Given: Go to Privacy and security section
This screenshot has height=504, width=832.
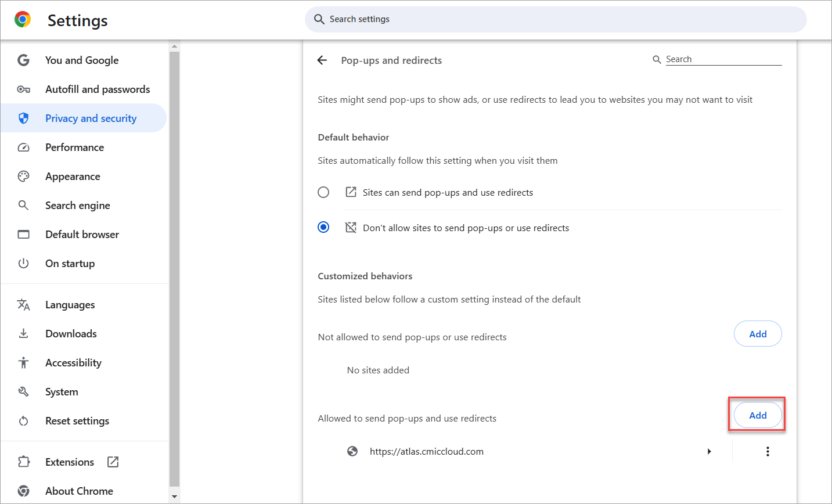Looking at the screenshot, I should 84,118.
